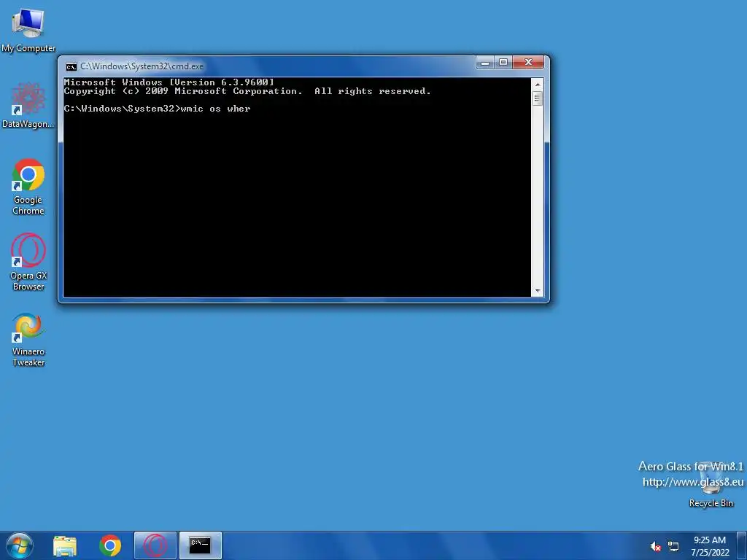Click the muted volume tray icon
This screenshot has height=560, width=747.
coord(656,547)
